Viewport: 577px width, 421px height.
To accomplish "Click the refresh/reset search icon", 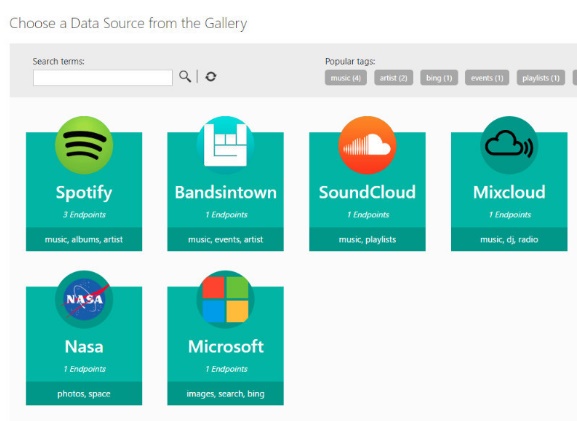I will (210, 77).
